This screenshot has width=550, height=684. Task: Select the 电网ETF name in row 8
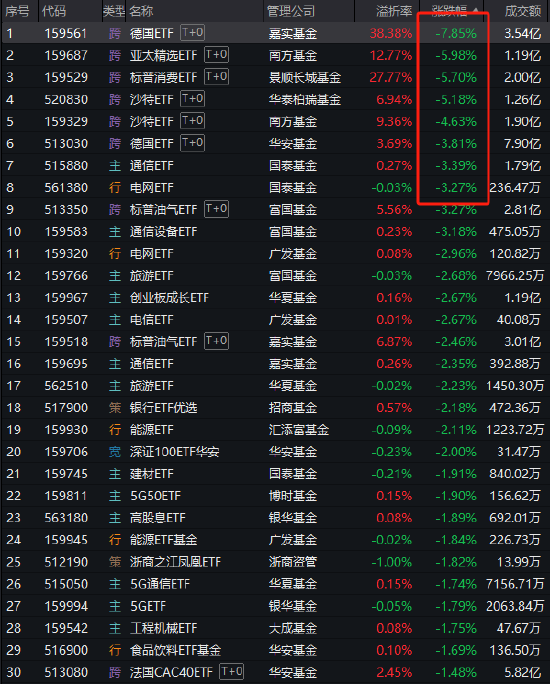pos(151,188)
